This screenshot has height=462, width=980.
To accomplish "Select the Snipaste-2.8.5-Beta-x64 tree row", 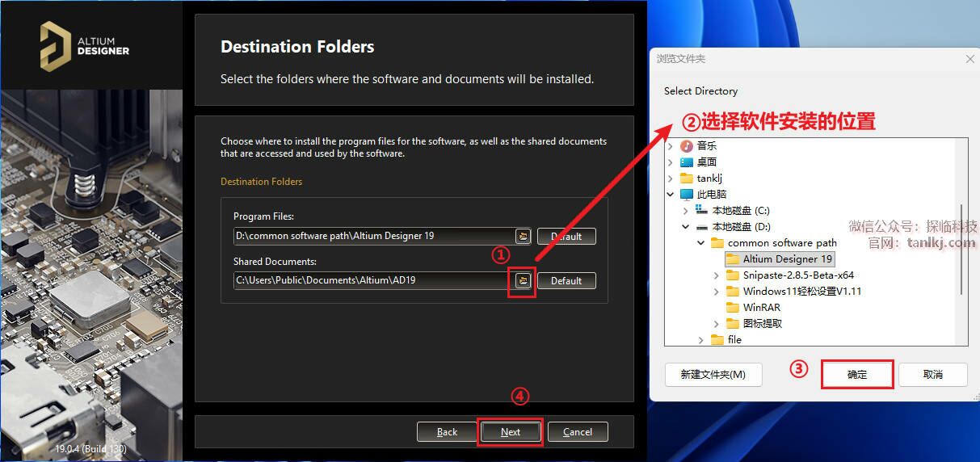I will [x=790, y=275].
